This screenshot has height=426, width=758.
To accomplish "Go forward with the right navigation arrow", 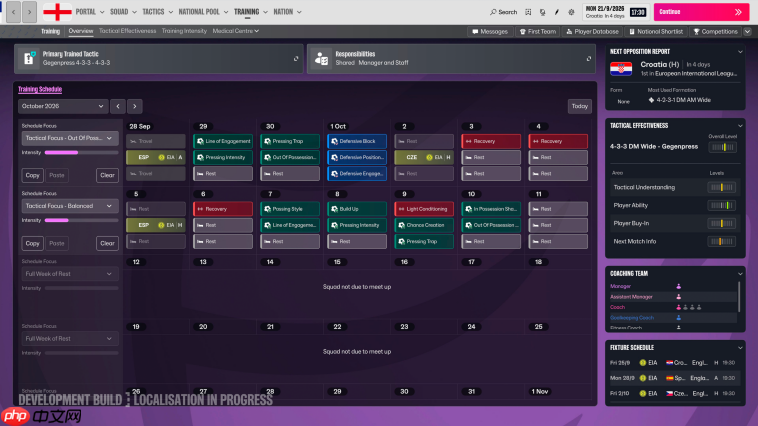I will [x=29, y=12].
